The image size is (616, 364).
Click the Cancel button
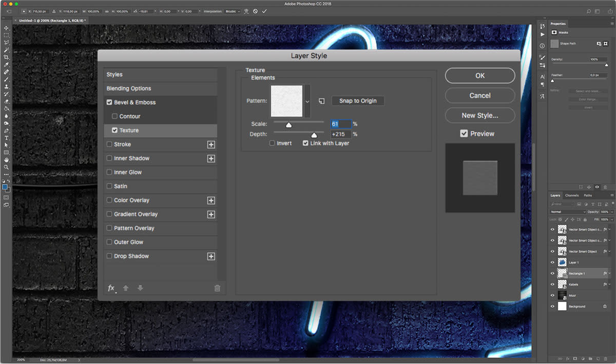480,95
